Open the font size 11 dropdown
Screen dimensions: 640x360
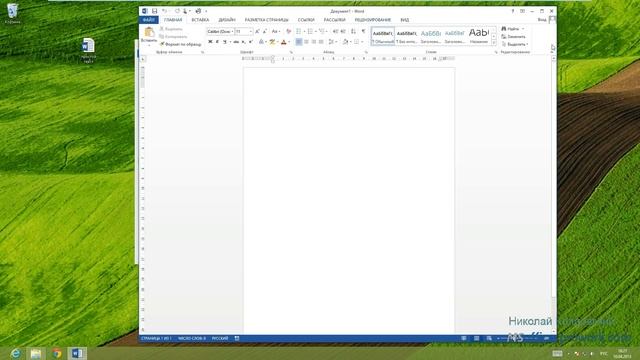251,31
